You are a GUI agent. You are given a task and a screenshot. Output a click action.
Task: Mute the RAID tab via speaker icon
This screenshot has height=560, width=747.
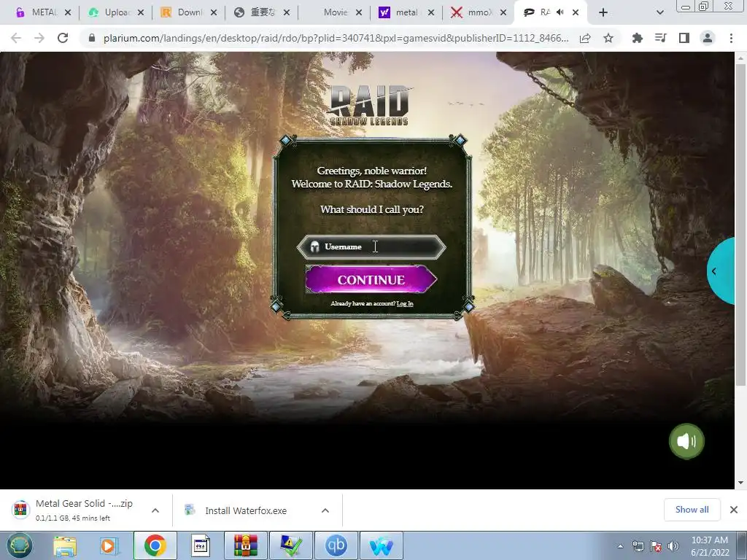pyautogui.click(x=560, y=12)
